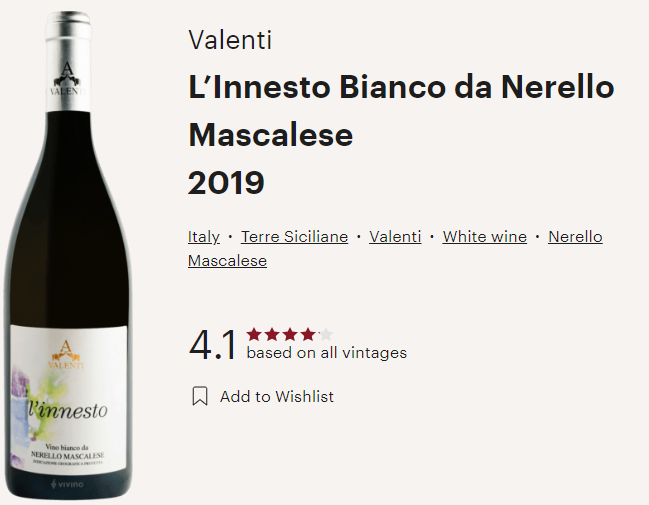Click the 'based on all vintages' text

click(327, 353)
